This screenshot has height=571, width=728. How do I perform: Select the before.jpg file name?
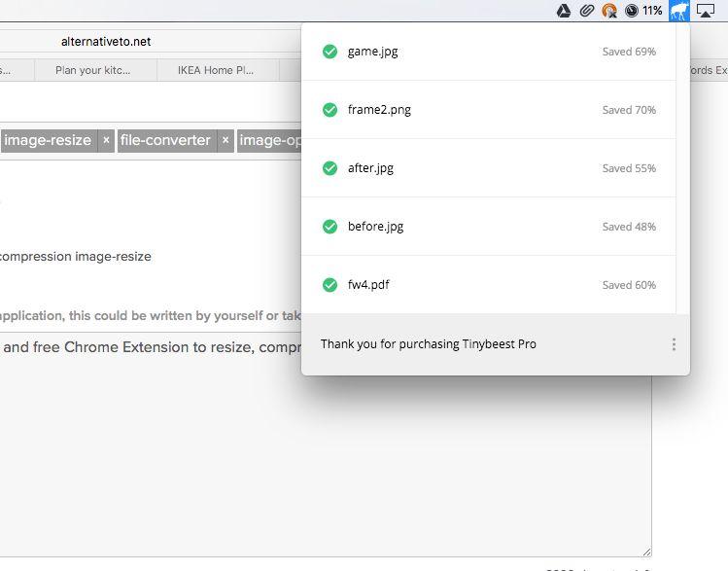click(x=375, y=227)
